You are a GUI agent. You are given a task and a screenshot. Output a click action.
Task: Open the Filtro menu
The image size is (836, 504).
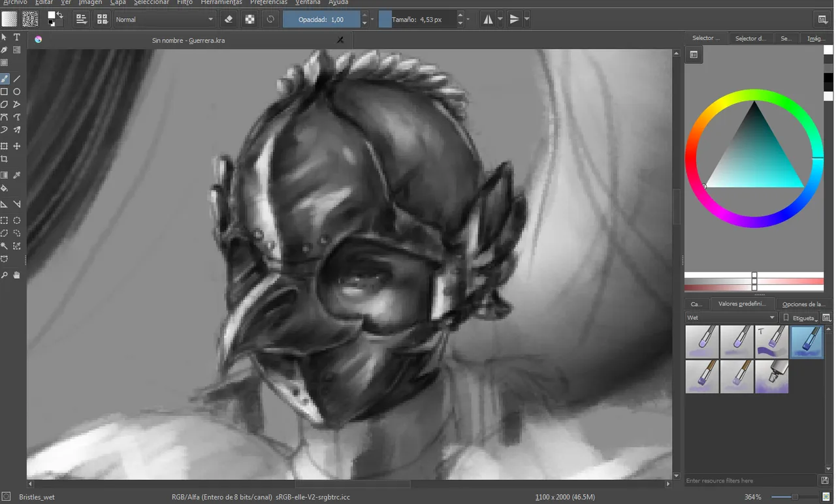point(185,3)
